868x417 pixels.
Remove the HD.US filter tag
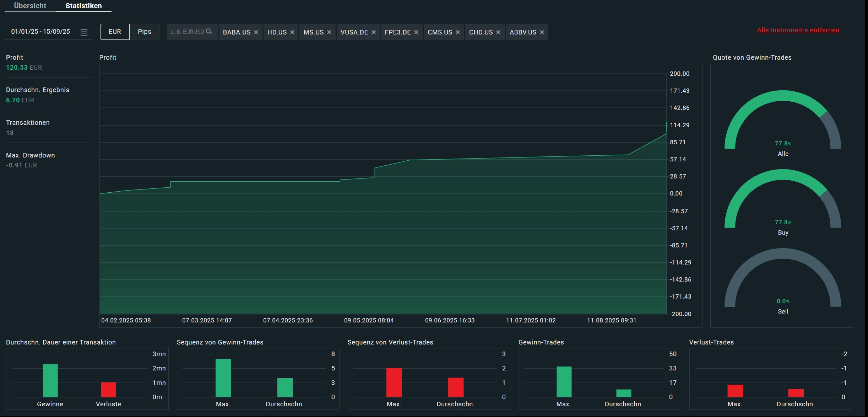tap(292, 32)
